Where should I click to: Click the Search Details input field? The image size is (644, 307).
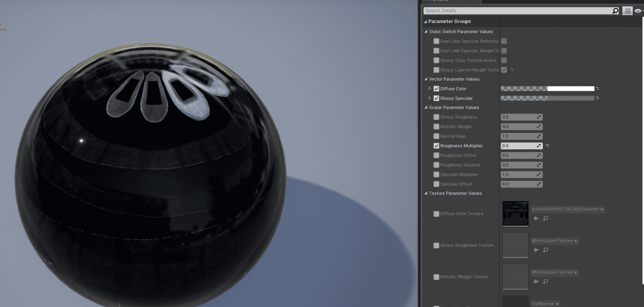[518, 11]
